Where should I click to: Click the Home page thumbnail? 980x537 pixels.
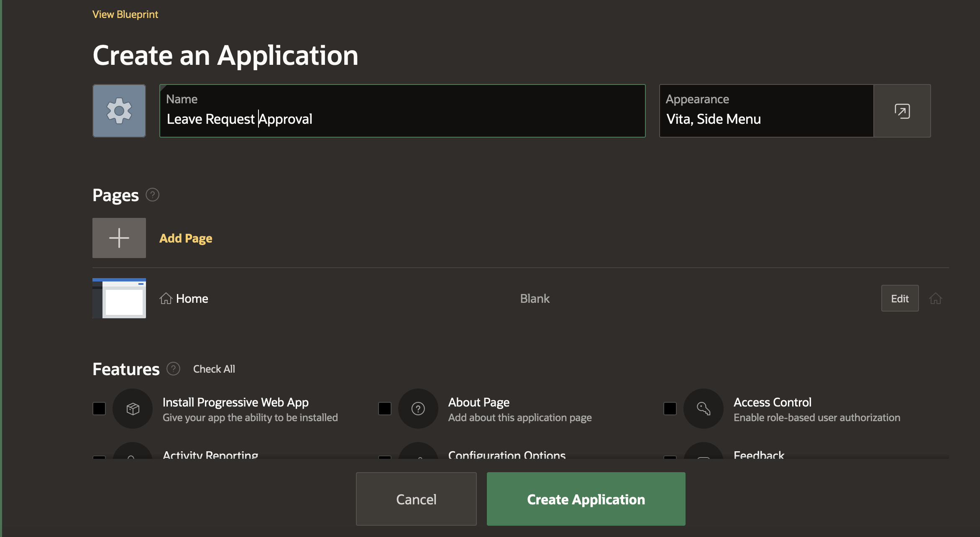pyautogui.click(x=119, y=298)
